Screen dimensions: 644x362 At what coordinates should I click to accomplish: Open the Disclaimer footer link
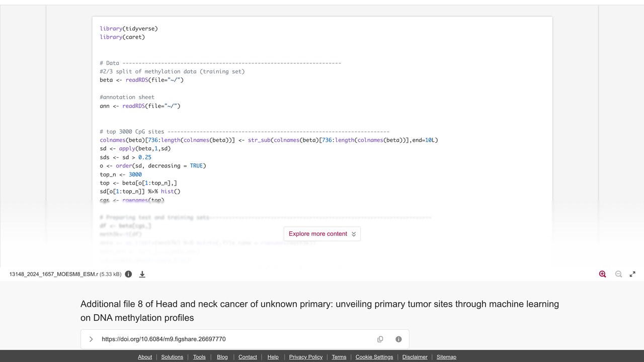(x=415, y=357)
